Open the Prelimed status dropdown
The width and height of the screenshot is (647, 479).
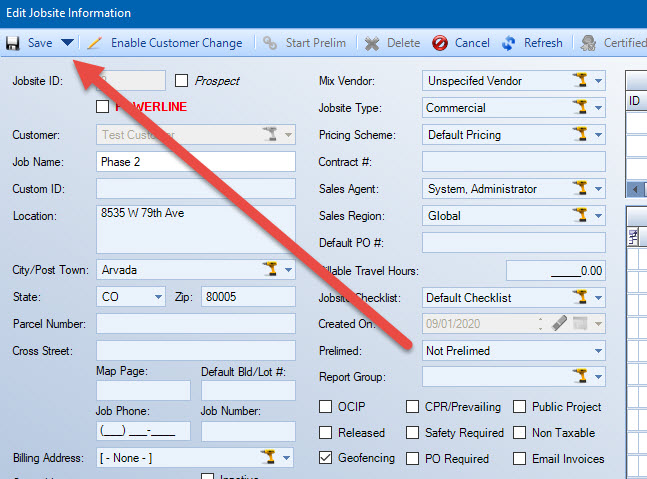click(598, 351)
